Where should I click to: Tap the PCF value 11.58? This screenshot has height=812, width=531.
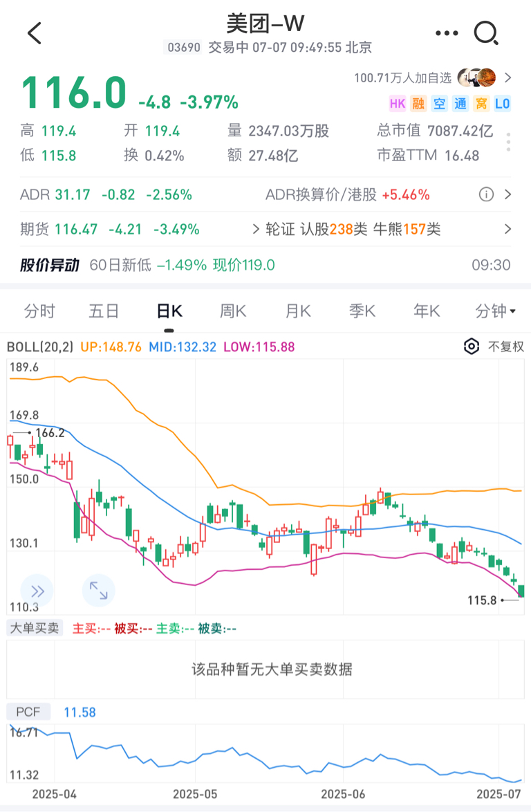point(80,712)
